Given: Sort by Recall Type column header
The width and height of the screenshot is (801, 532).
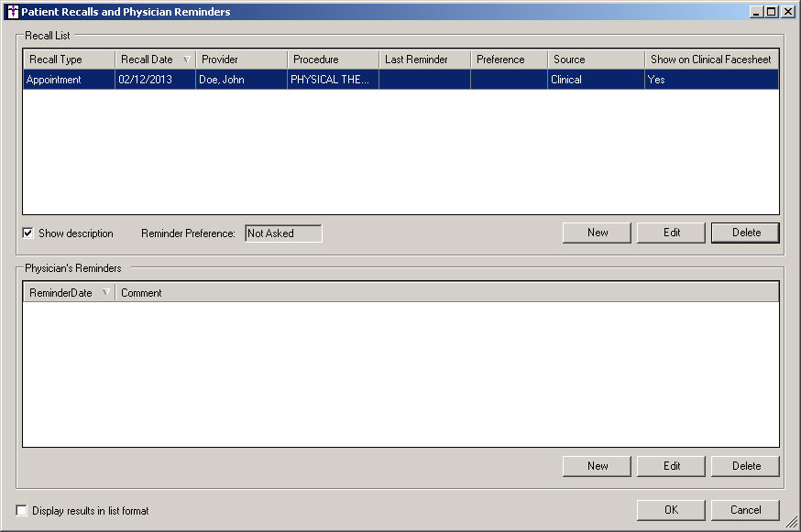Looking at the screenshot, I should (69, 60).
